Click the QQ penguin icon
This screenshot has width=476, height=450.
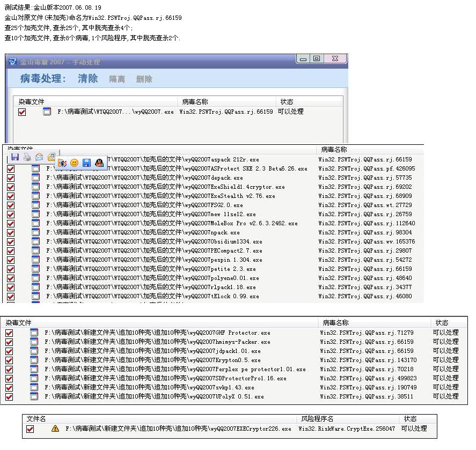(99, 163)
